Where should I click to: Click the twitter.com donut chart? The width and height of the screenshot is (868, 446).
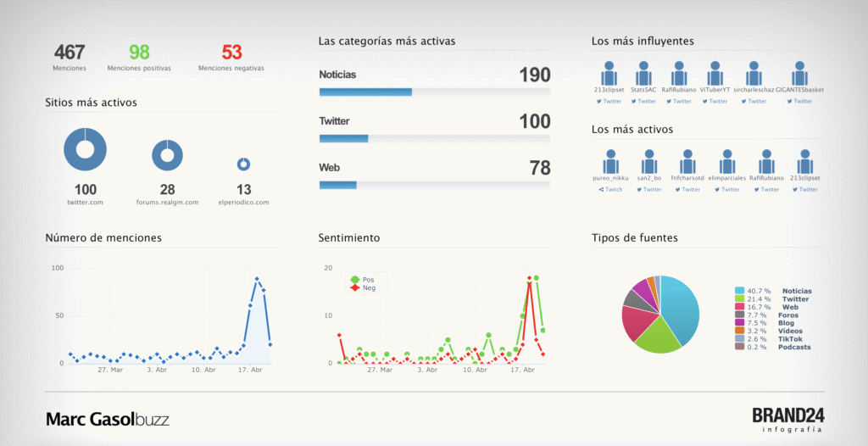[85, 150]
